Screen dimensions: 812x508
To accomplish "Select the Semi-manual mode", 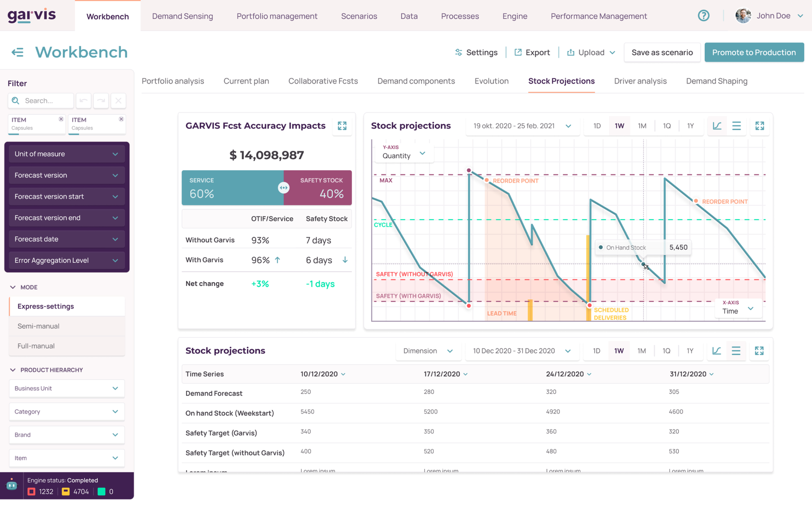I will (x=38, y=326).
